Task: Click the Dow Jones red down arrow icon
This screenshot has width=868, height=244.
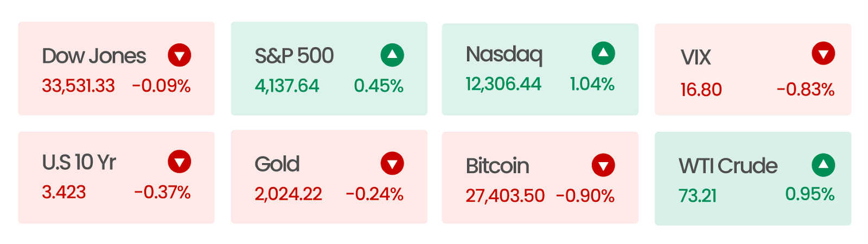Action: [180, 55]
